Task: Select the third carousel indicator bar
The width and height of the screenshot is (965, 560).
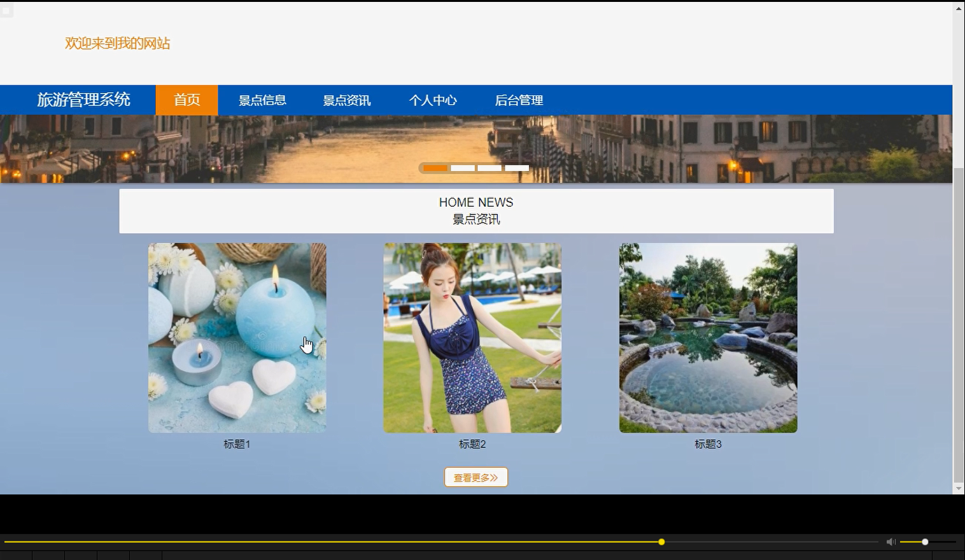Action: 489,167
